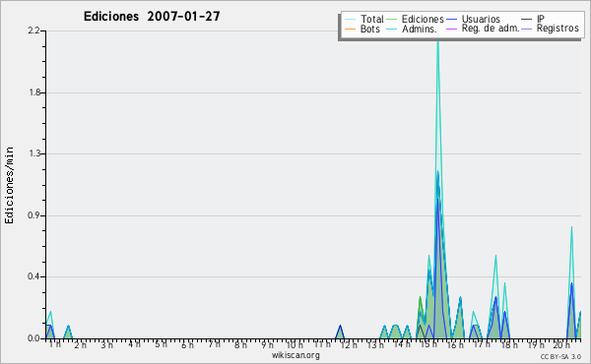Click the 12 h x-axis label
591x364 pixels.
point(349,344)
